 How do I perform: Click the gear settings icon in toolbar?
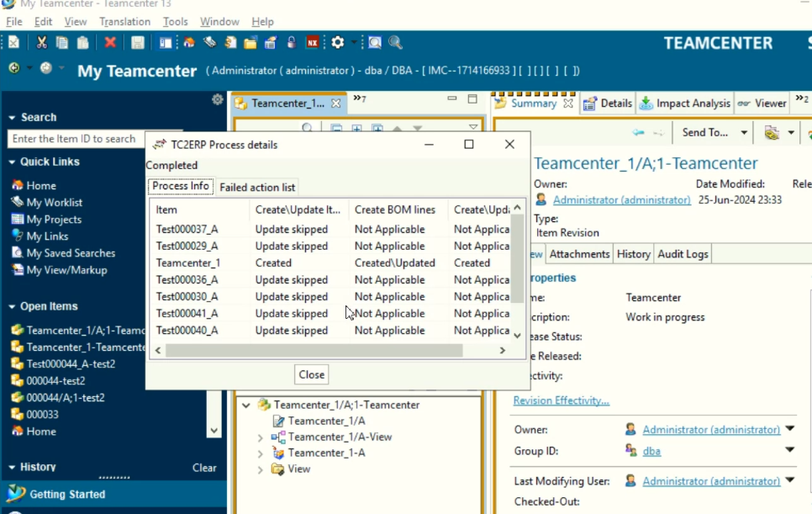[338, 43]
